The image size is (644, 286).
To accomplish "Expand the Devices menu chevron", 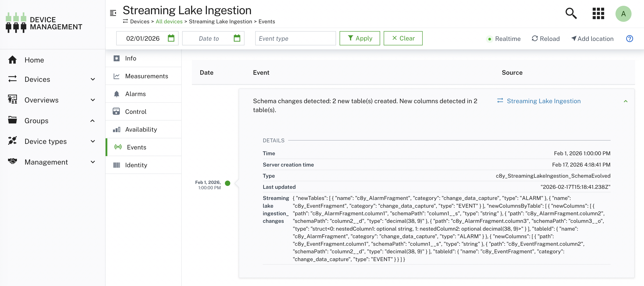I will pos(93,79).
